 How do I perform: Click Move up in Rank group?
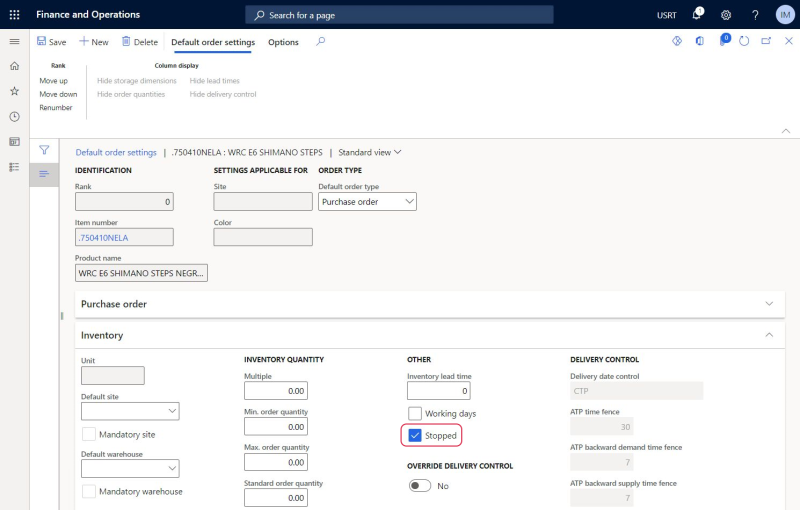tap(54, 81)
